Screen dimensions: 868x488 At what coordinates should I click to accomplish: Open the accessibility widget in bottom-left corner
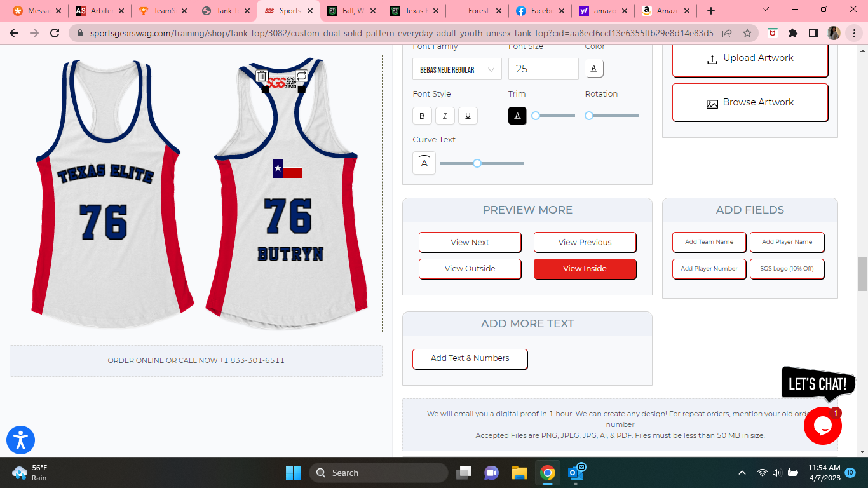[20, 440]
